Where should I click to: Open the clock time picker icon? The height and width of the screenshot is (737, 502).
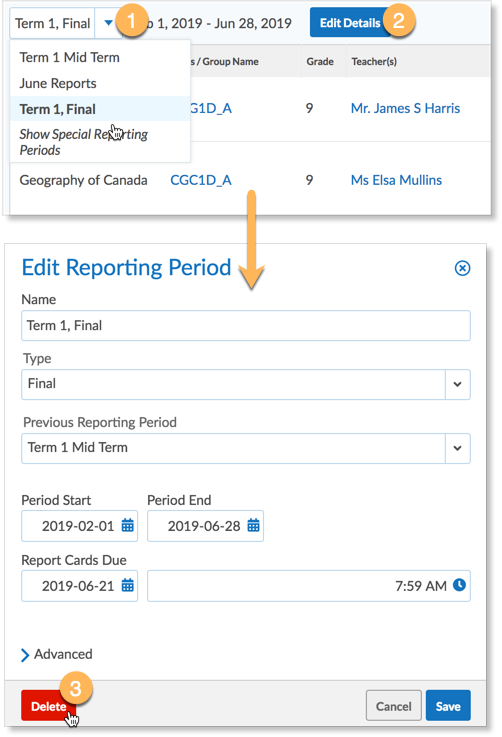click(459, 585)
